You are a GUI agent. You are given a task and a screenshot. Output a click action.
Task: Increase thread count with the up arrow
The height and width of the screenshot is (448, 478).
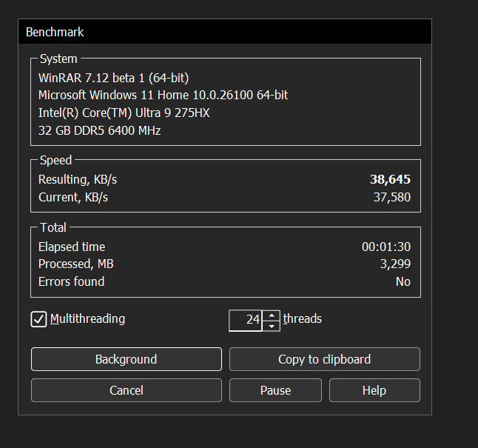[271, 315]
